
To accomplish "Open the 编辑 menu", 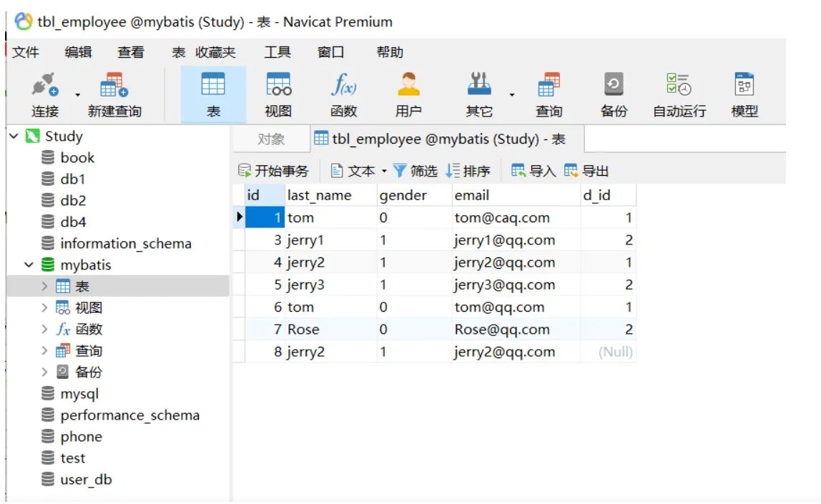I will tap(78, 52).
